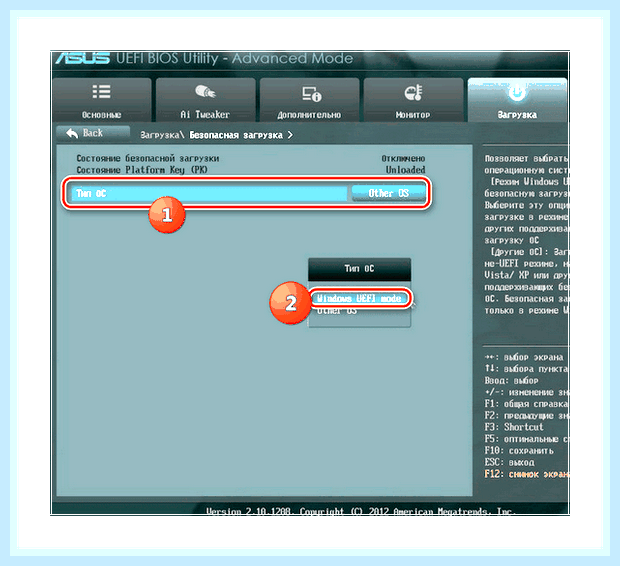Click the Ввод: выбор hint
620x566 pixels.
[512, 380]
